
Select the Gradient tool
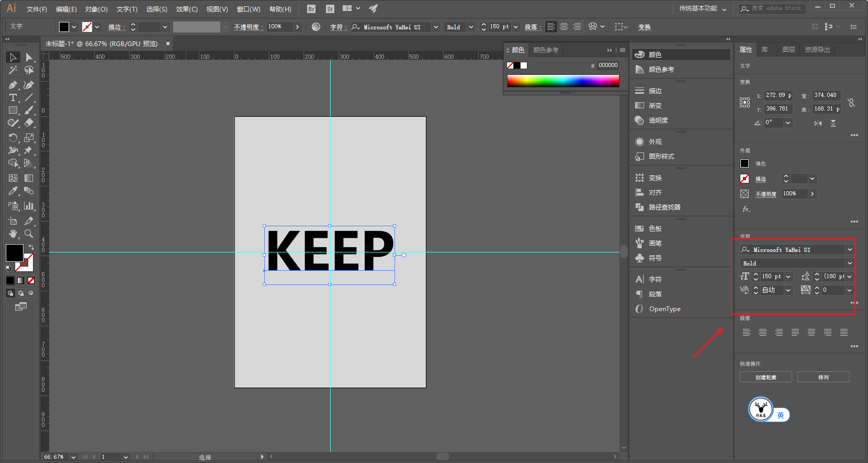(x=29, y=178)
